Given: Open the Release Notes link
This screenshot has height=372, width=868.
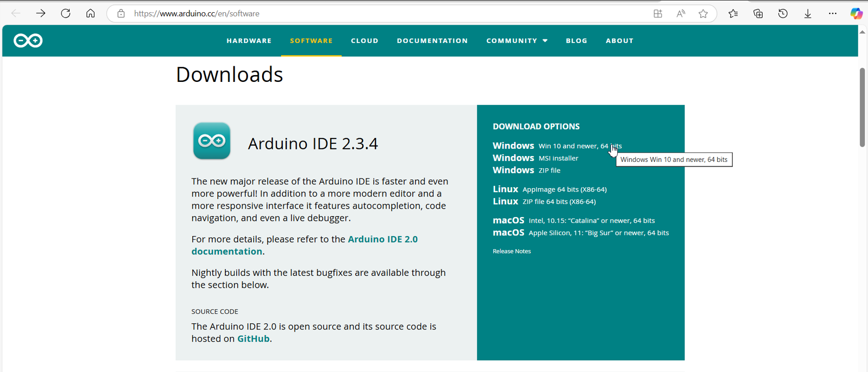Looking at the screenshot, I should pyautogui.click(x=511, y=251).
